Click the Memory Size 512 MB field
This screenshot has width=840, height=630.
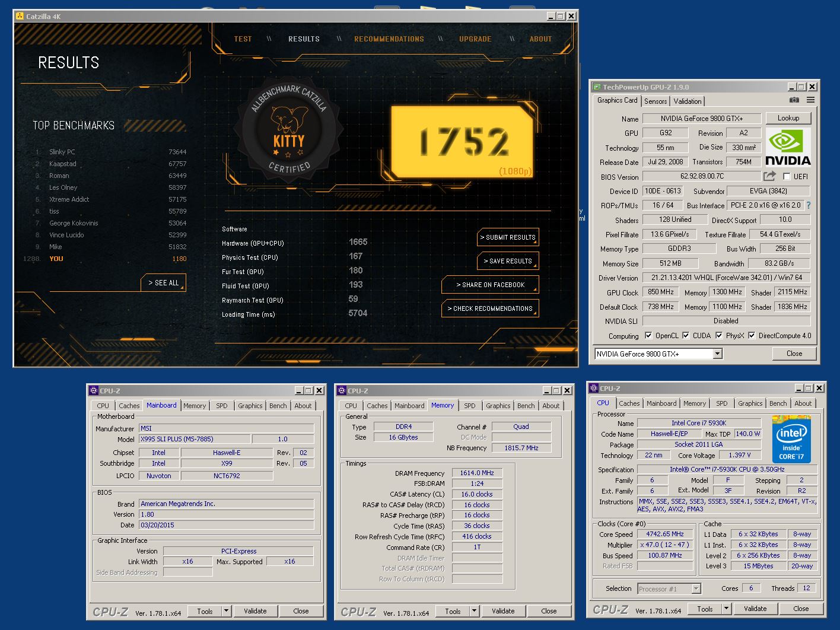[670, 263]
